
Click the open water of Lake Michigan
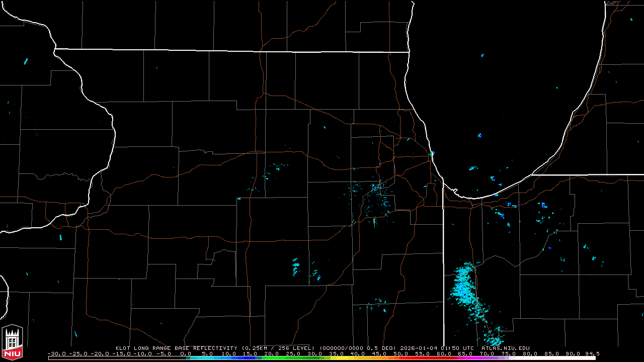pyautogui.click(x=503, y=101)
